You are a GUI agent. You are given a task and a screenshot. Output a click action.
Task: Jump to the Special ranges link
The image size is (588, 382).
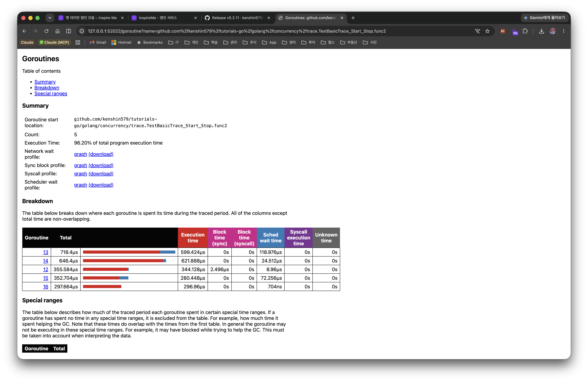(x=51, y=94)
